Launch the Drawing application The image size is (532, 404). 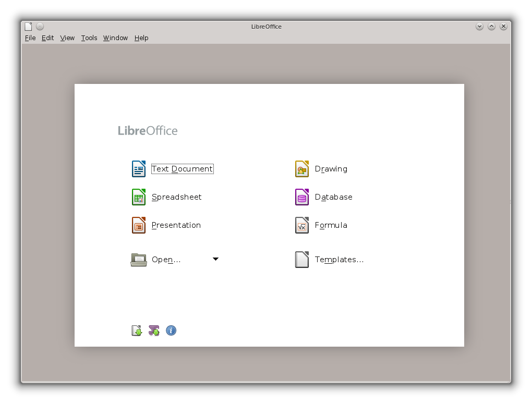(330, 168)
